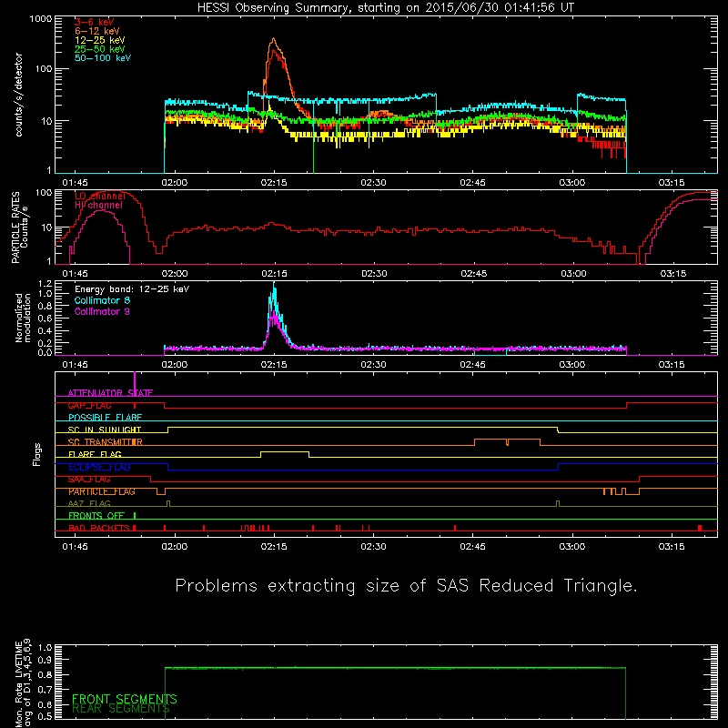
Task: Click the 02:45 time label under modulation plot
Action: coord(472,365)
